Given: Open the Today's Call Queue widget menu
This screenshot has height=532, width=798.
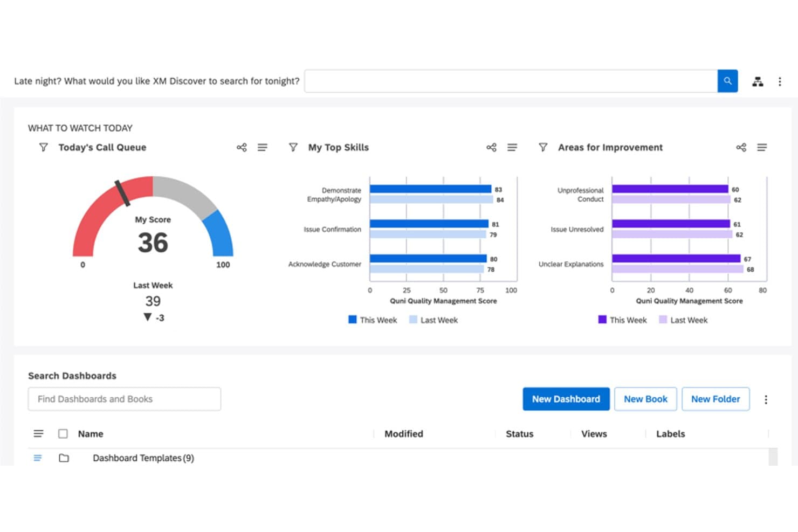Looking at the screenshot, I should 263,147.
